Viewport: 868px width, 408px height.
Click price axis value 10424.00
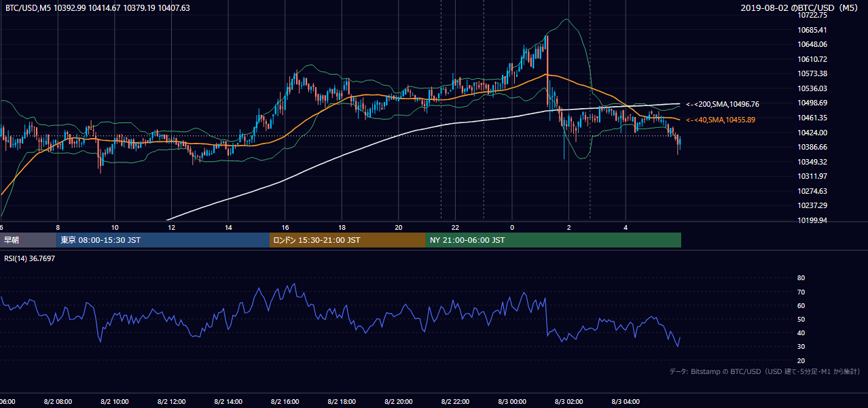tap(813, 133)
